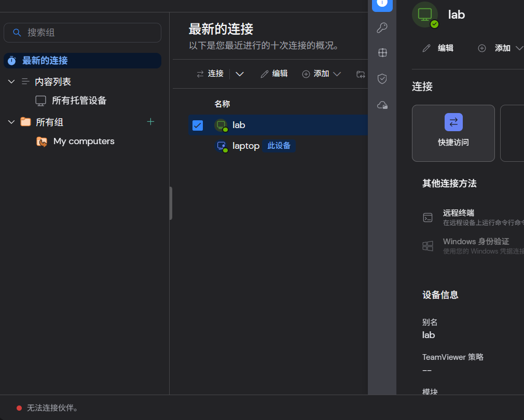
Task: Focus the 搜索组 search field
Action: (82, 32)
